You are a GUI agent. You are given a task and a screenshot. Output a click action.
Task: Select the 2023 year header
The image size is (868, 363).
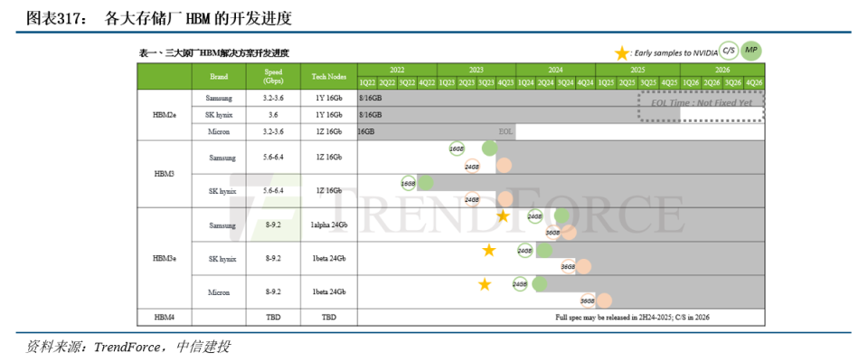pos(476,71)
